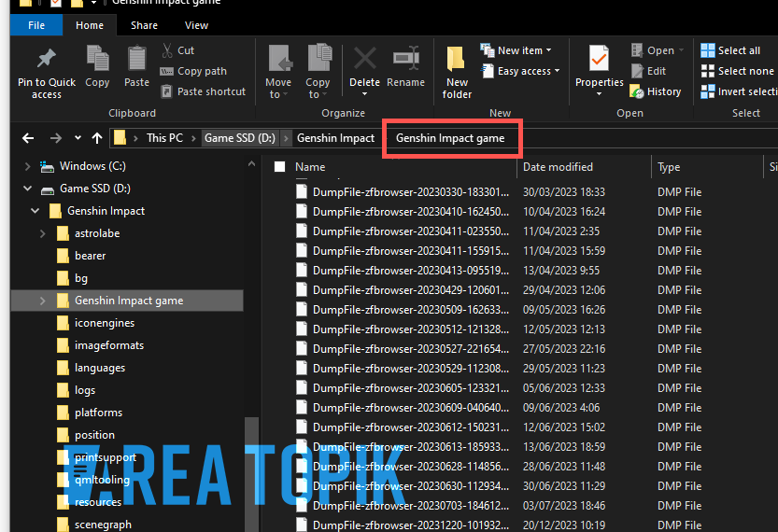Show file History
Image resolution: width=778 pixels, height=532 pixels.
[x=656, y=91]
